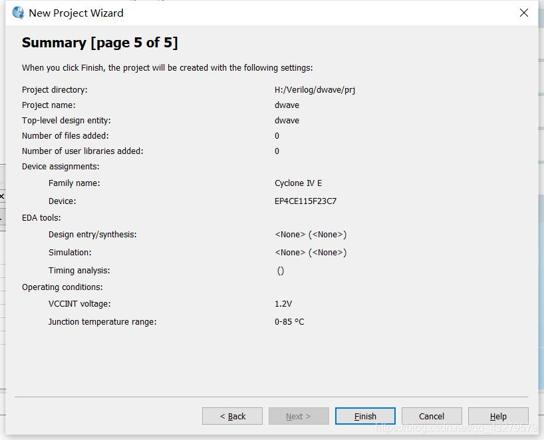Screen dimensions: 544x440
Task: Click the Cyclone IV E family name
Action: [x=298, y=183]
